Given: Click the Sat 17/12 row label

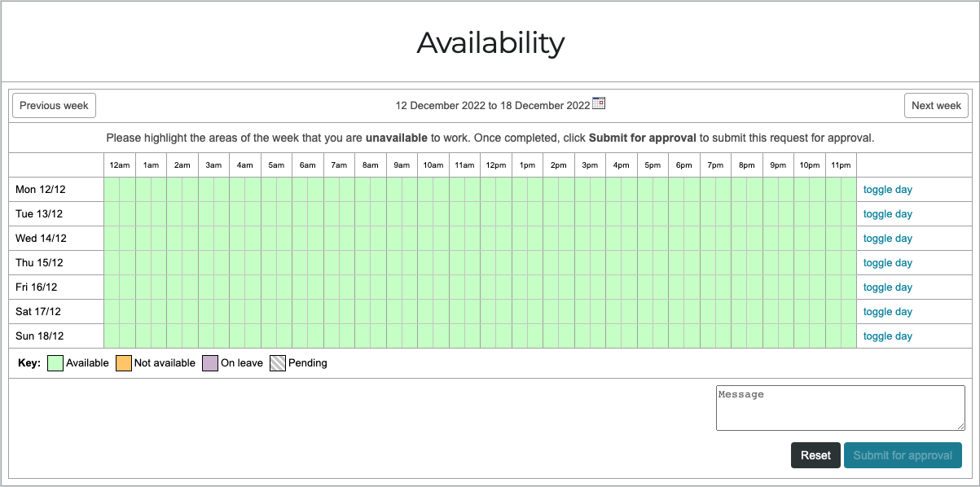Looking at the screenshot, I should 38,312.
